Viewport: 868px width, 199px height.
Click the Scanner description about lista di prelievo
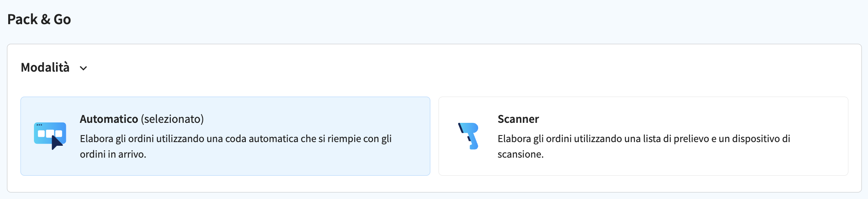[644, 146]
